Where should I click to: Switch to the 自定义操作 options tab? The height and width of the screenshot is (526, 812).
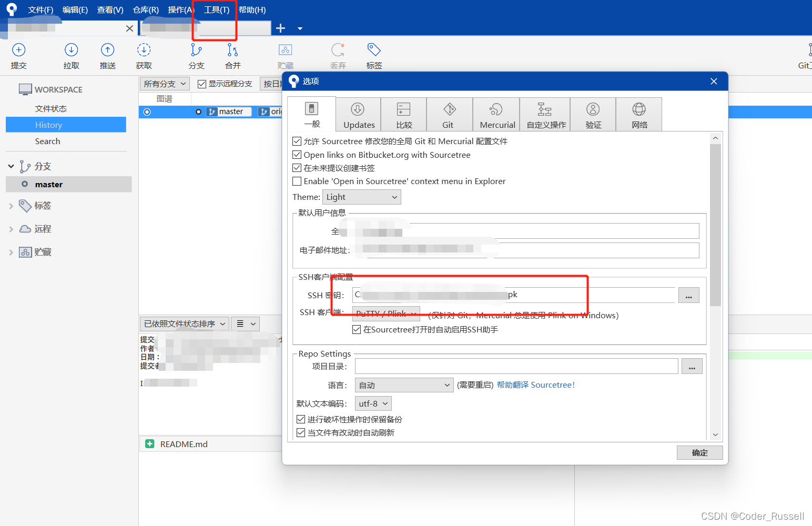pos(545,115)
